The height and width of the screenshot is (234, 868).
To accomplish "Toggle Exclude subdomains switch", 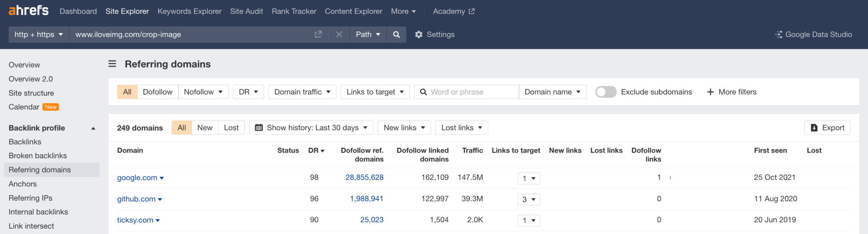I will (x=606, y=92).
